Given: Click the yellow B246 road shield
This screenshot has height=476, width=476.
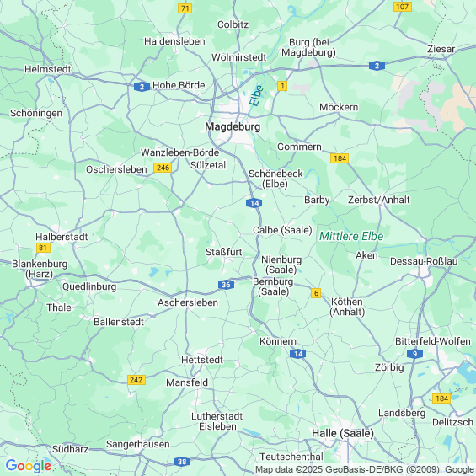Looking at the screenshot, I should pos(163,168).
